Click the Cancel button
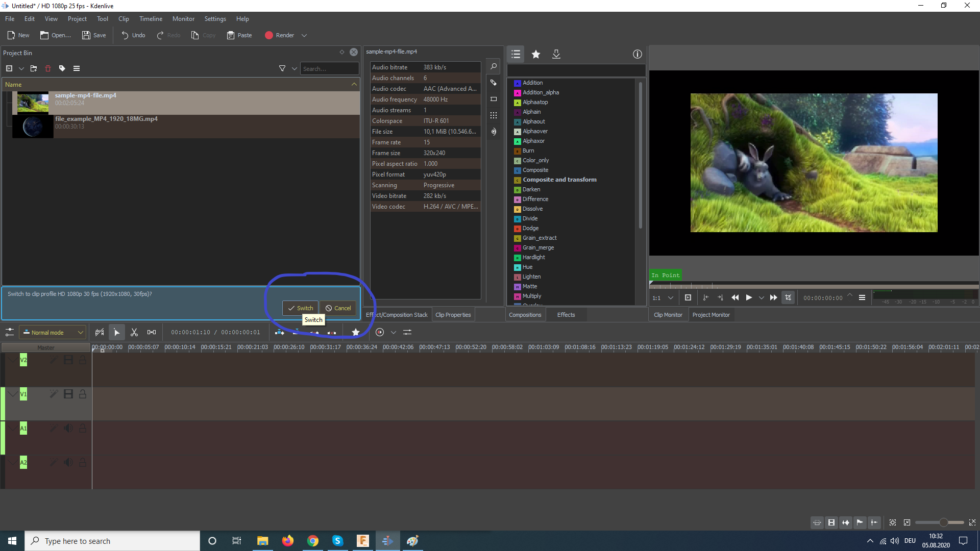 tap(338, 308)
